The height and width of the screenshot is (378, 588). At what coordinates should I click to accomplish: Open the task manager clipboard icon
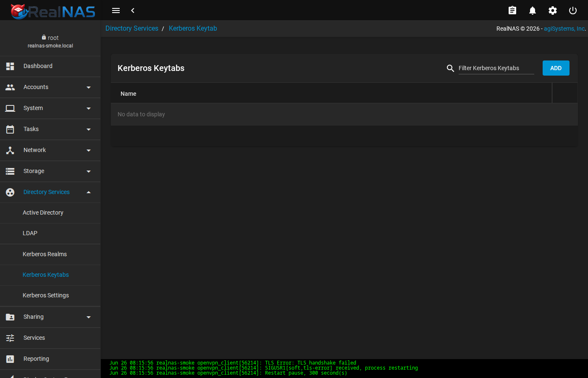(512, 10)
